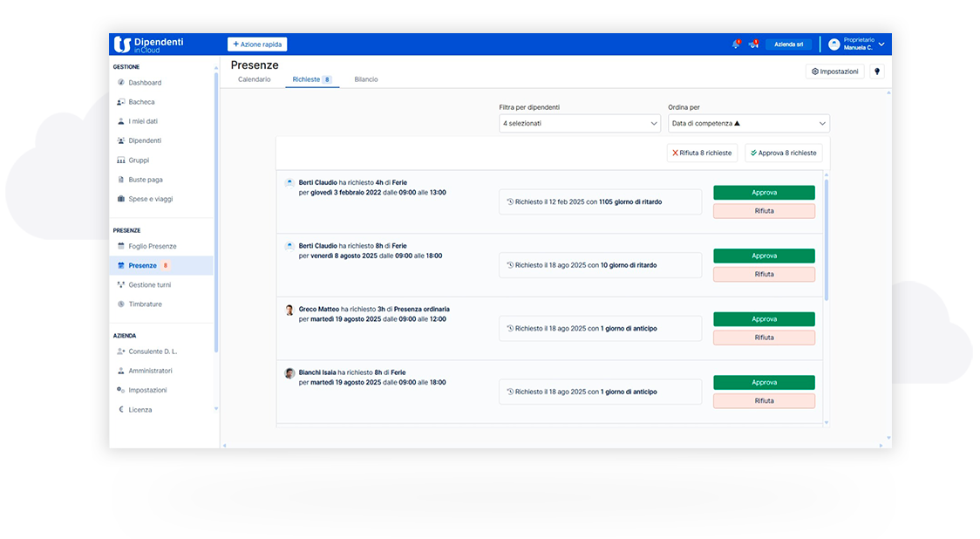Open the Ordina per dropdown
Viewport: 980px width, 539px height.
pos(749,123)
